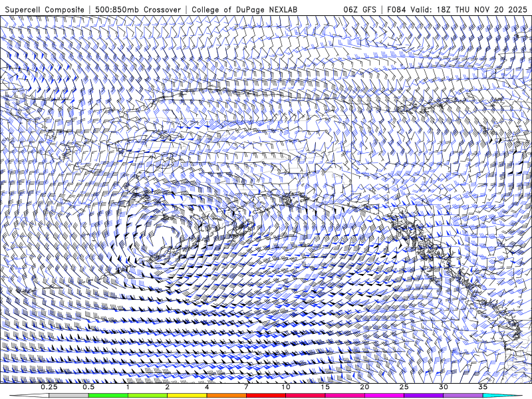Click the yellow-green legend swatch
532x399 pixels.
point(147,396)
